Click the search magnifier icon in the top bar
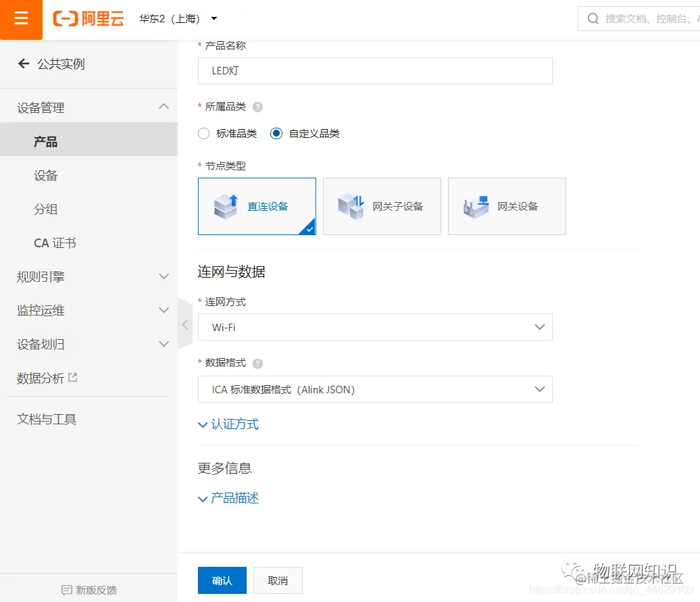 click(593, 19)
